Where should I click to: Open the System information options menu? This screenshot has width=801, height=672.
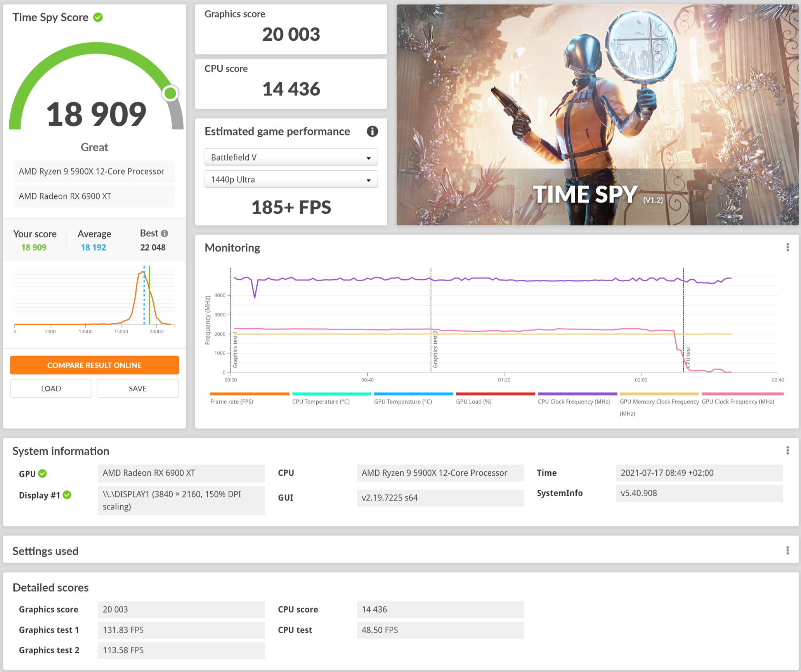788,450
